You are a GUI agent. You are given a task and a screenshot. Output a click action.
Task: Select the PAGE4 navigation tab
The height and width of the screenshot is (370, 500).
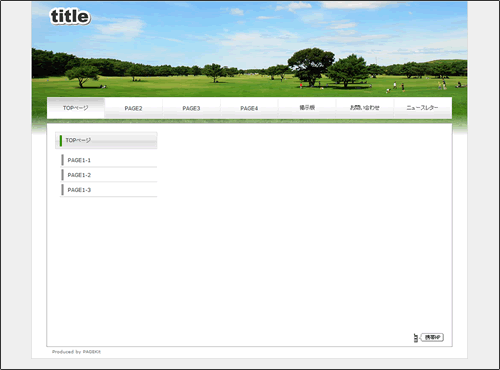pyautogui.click(x=249, y=108)
